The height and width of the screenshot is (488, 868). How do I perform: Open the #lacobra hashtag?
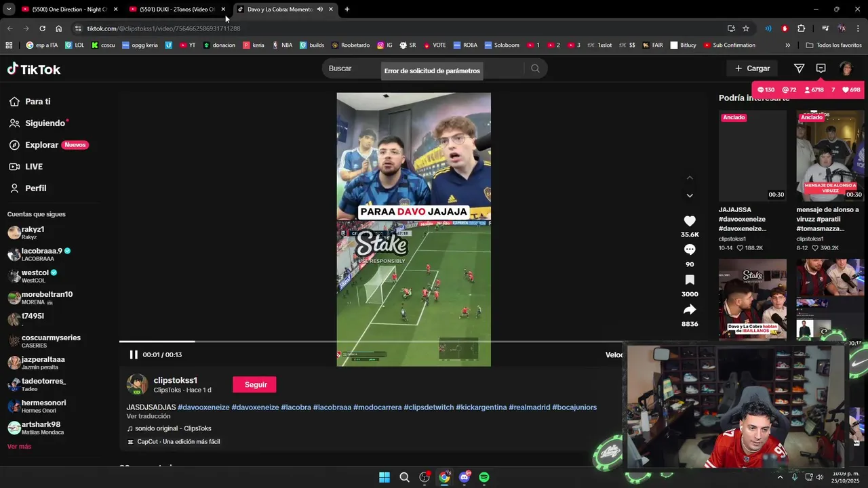tap(296, 407)
